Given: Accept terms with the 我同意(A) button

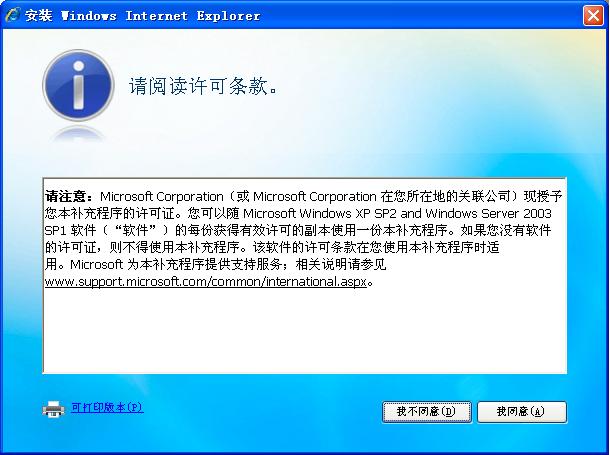Looking at the screenshot, I should (x=522, y=411).
